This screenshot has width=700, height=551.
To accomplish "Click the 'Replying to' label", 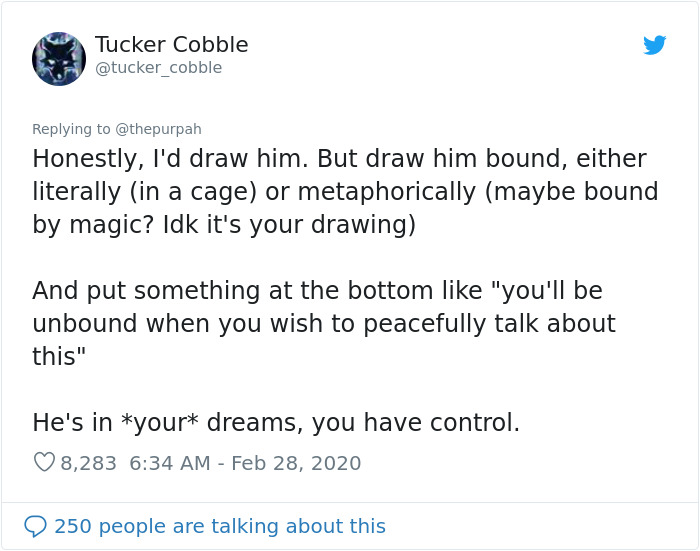I will pos(71,129).
